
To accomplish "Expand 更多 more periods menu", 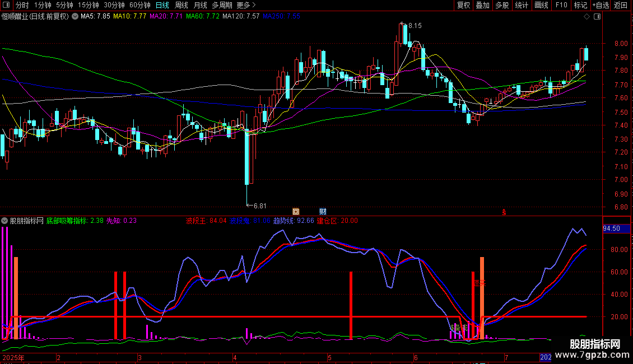I will point(246,5).
